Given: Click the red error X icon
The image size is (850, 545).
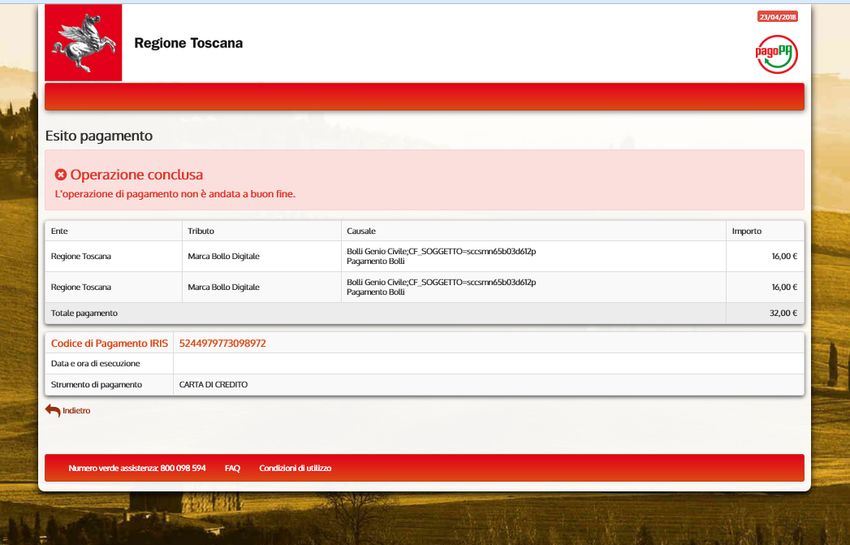Looking at the screenshot, I should (x=60, y=175).
